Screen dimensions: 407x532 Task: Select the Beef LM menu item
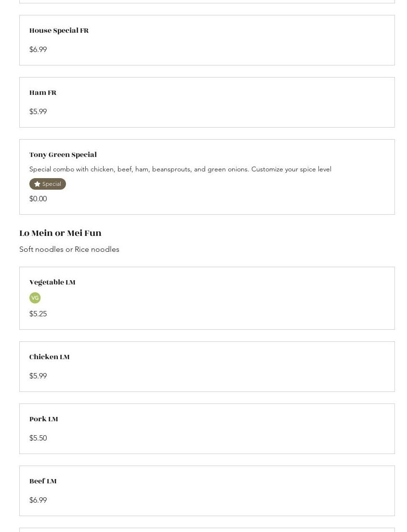pos(43,481)
